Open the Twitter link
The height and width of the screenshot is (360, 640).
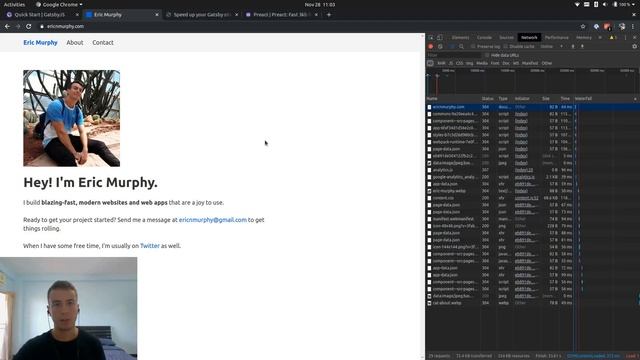coord(150,246)
